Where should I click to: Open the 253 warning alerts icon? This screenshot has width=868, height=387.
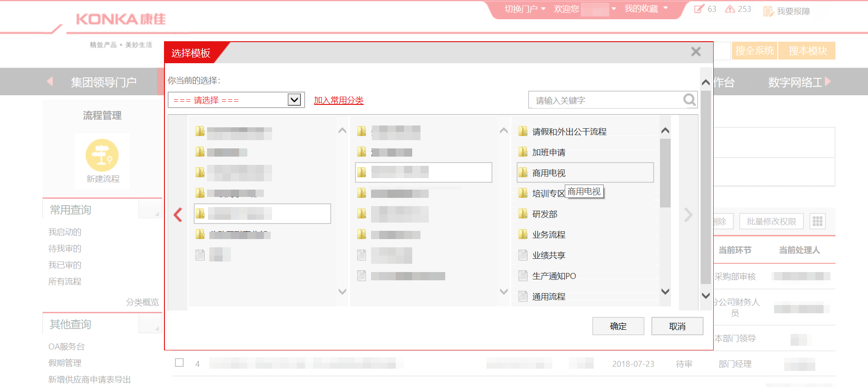pyautogui.click(x=730, y=9)
